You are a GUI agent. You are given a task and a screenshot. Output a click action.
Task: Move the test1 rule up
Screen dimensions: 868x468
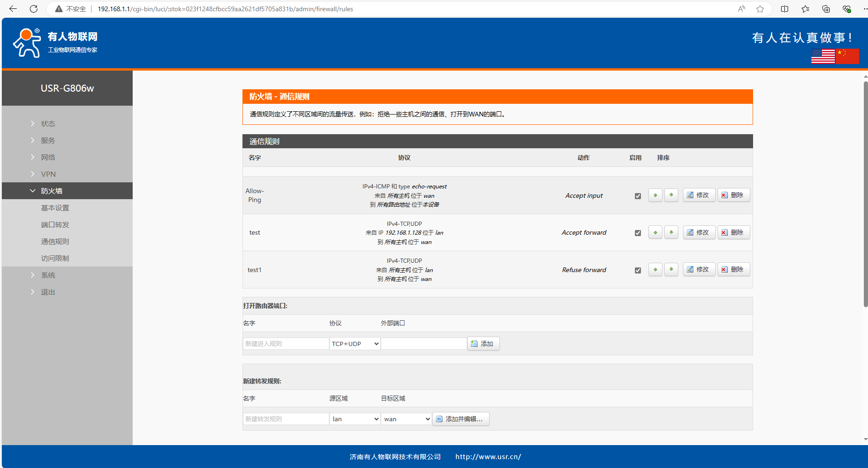(x=655, y=270)
